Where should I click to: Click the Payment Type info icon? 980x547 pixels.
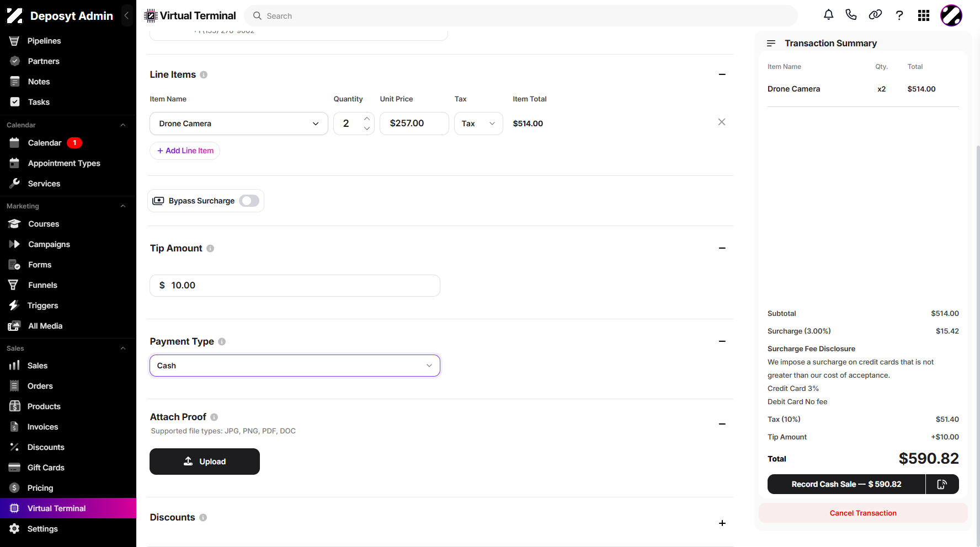pos(222,341)
